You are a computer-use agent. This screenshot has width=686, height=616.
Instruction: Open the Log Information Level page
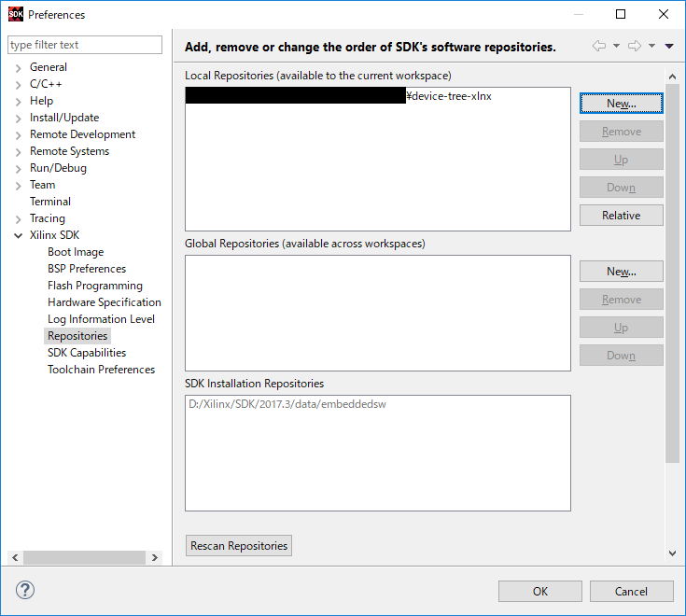tap(101, 319)
